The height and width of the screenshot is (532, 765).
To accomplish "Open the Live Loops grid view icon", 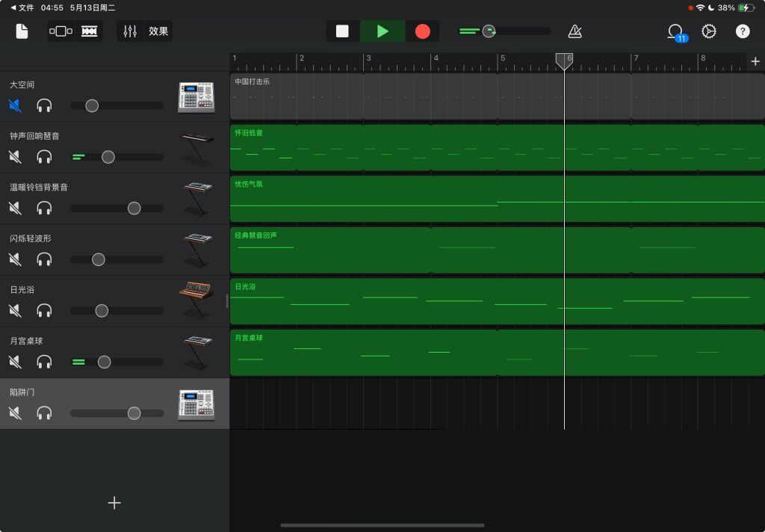I will 90,31.
